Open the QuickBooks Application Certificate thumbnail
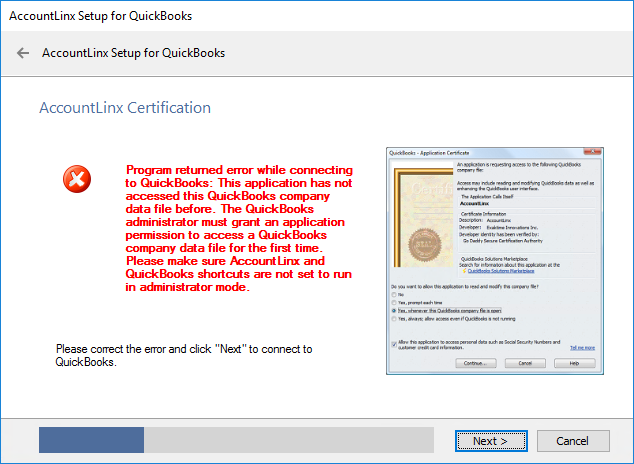634x464 pixels. click(x=495, y=261)
